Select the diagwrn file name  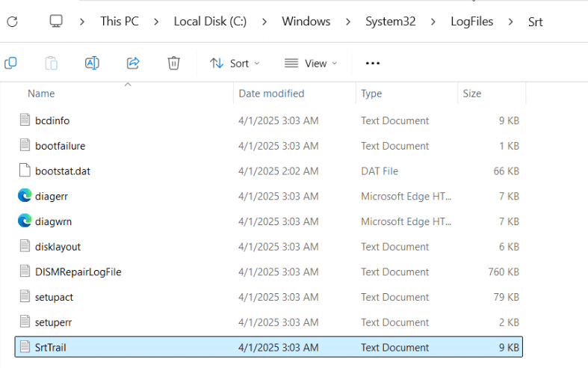[53, 221]
